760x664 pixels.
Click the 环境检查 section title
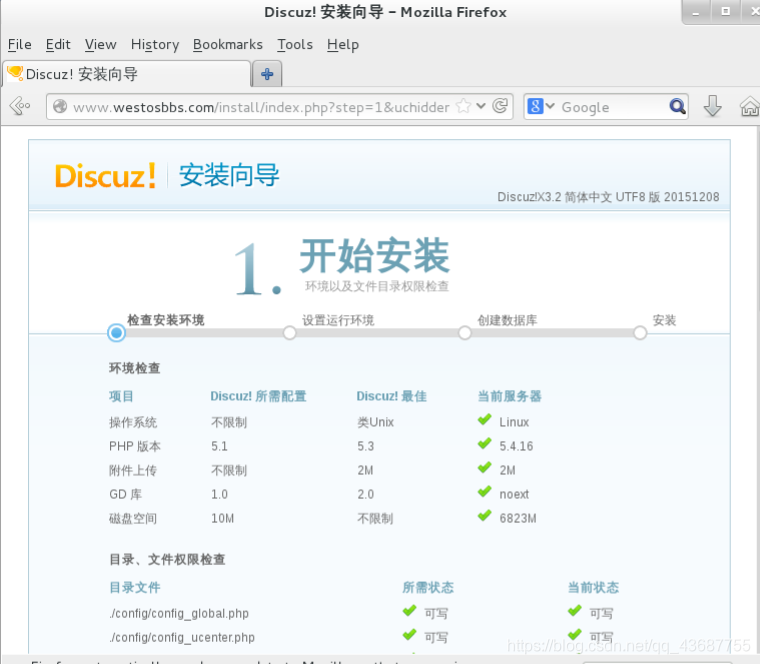[134, 368]
